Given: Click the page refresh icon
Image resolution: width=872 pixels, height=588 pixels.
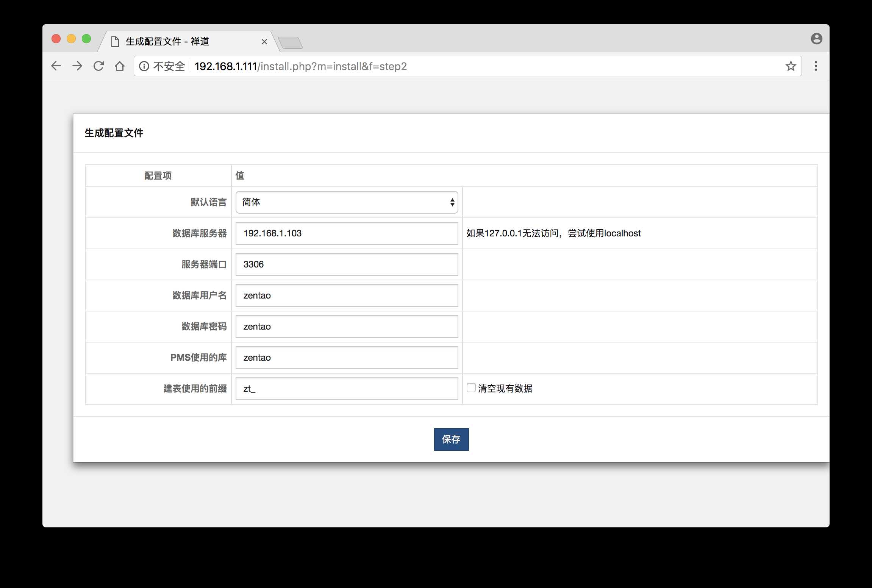Looking at the screenshot, I should click(98, 66).
